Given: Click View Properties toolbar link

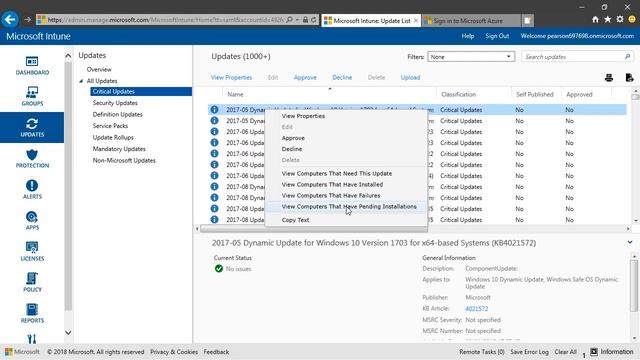Looking at the screenshot, I should tap(231, 77).
